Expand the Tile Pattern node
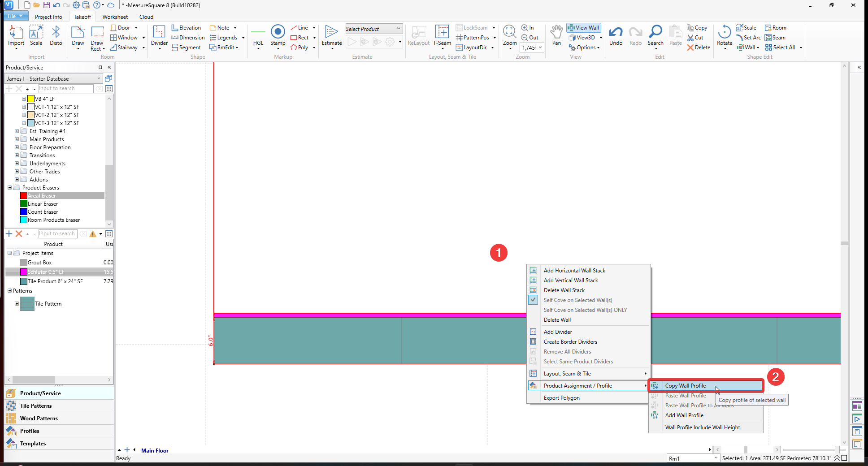 click(x=17, y=304)
